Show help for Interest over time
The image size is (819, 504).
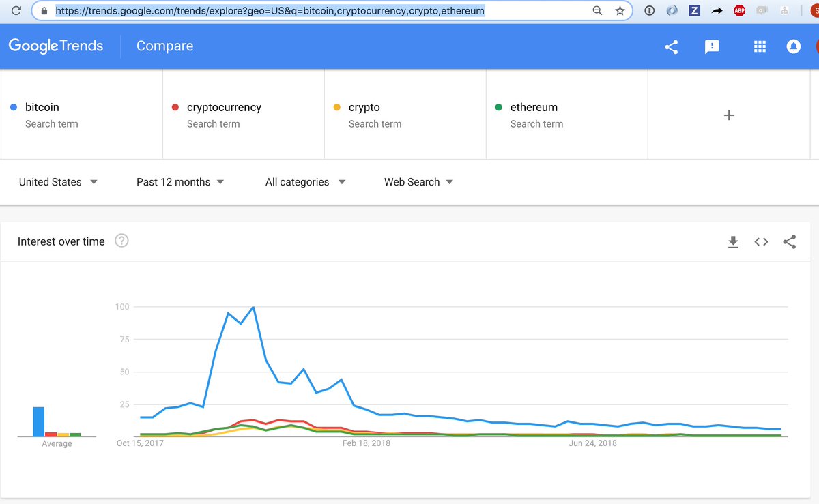tap(121, 241)
